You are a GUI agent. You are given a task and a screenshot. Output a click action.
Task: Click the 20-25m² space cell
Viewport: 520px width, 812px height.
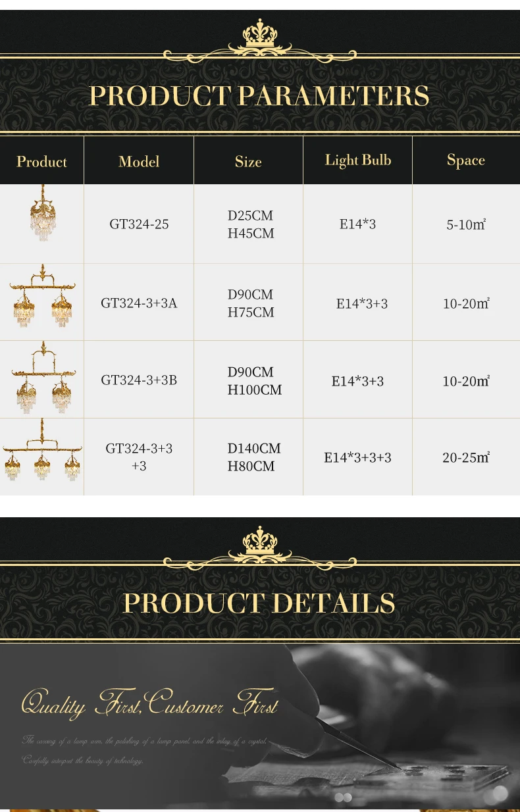pyautogui.click(x=466, y=457)
